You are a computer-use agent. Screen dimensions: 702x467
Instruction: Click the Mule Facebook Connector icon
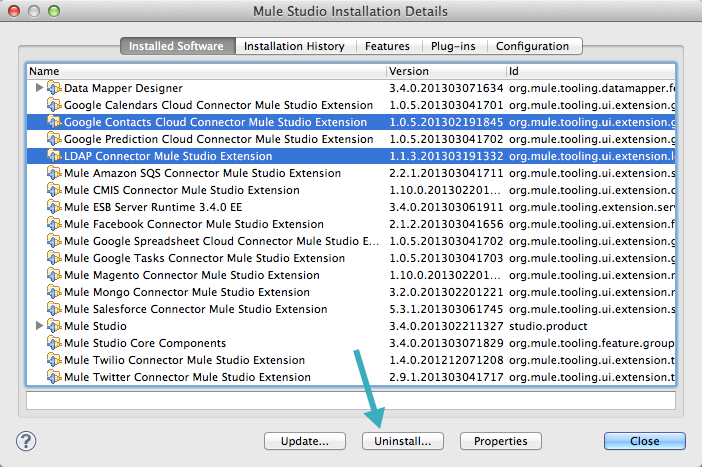[x=54, y=224]
